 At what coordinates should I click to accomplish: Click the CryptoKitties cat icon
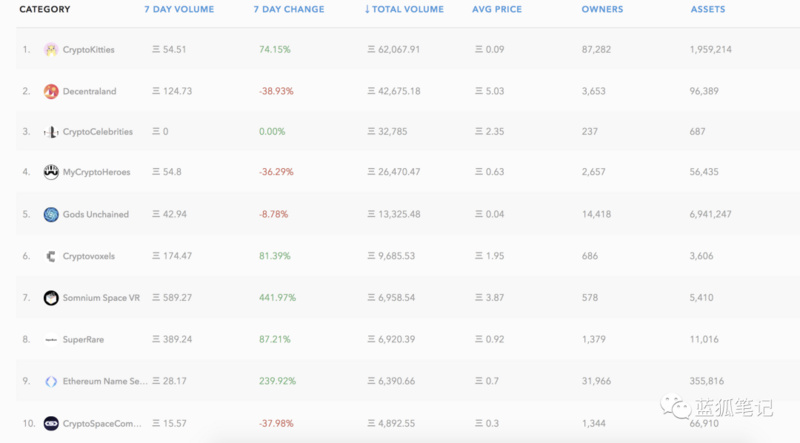point(51,49)
